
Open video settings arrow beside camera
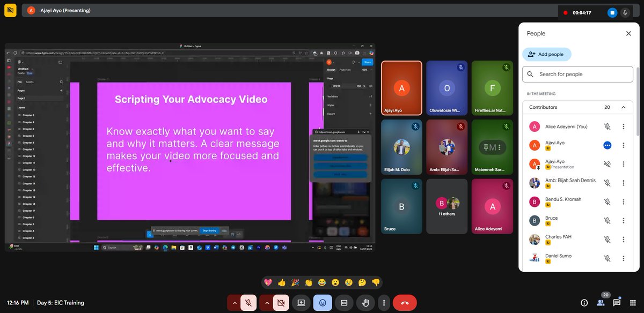coord(266,303)
